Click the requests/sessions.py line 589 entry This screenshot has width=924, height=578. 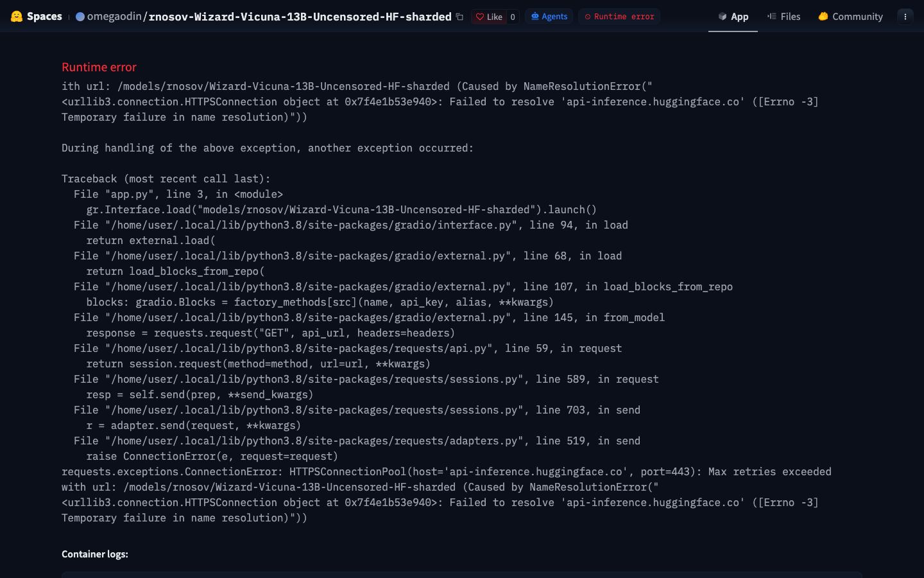pos(366,379)
